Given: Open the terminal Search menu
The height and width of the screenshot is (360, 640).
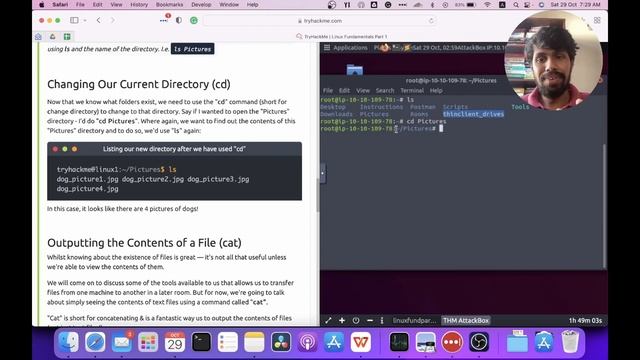Looking at the screenshot, I should pos(385,91).
